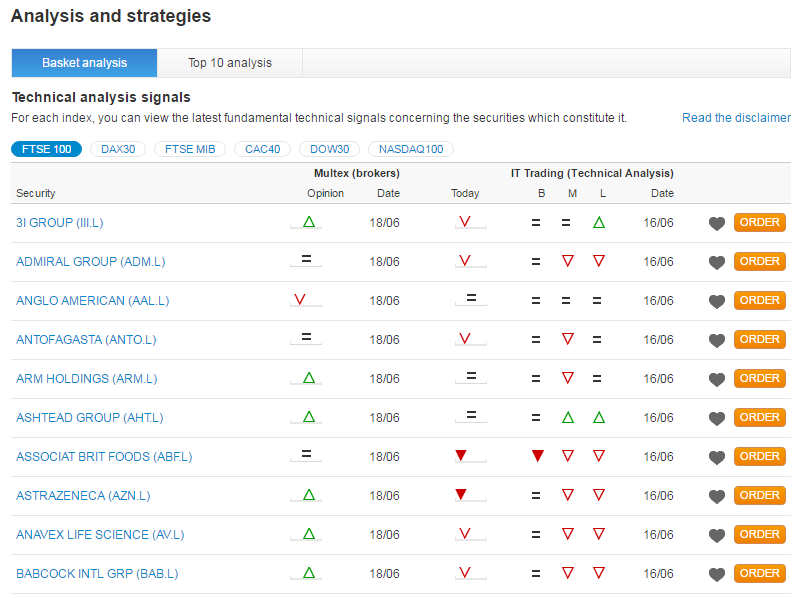
Task: Click ASHTEAD GROUP green M signal triangle
Action: [x=568, y=417]
